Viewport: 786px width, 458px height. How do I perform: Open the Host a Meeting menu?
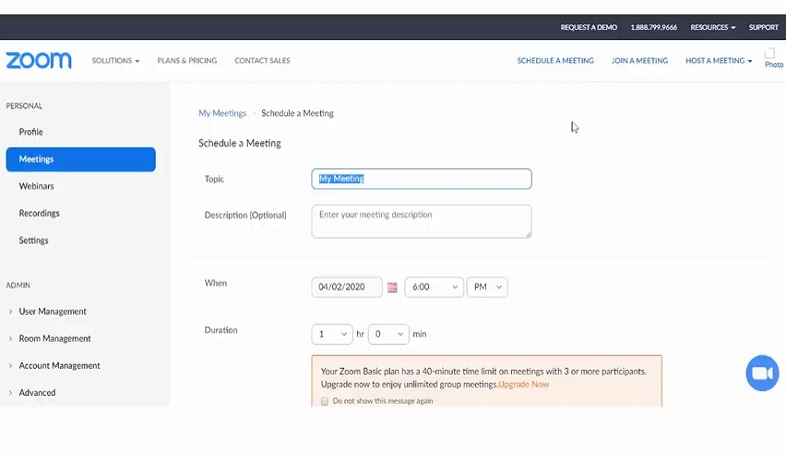718,61
